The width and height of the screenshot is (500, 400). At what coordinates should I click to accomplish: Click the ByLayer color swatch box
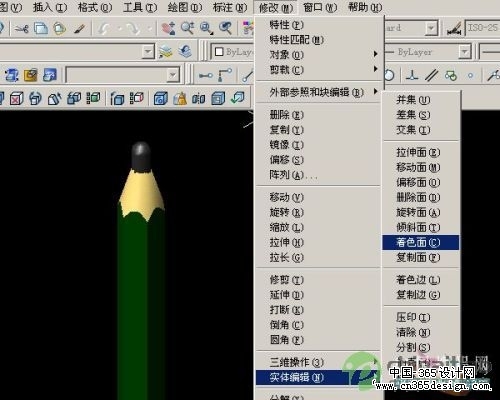[x=219, y=52]
